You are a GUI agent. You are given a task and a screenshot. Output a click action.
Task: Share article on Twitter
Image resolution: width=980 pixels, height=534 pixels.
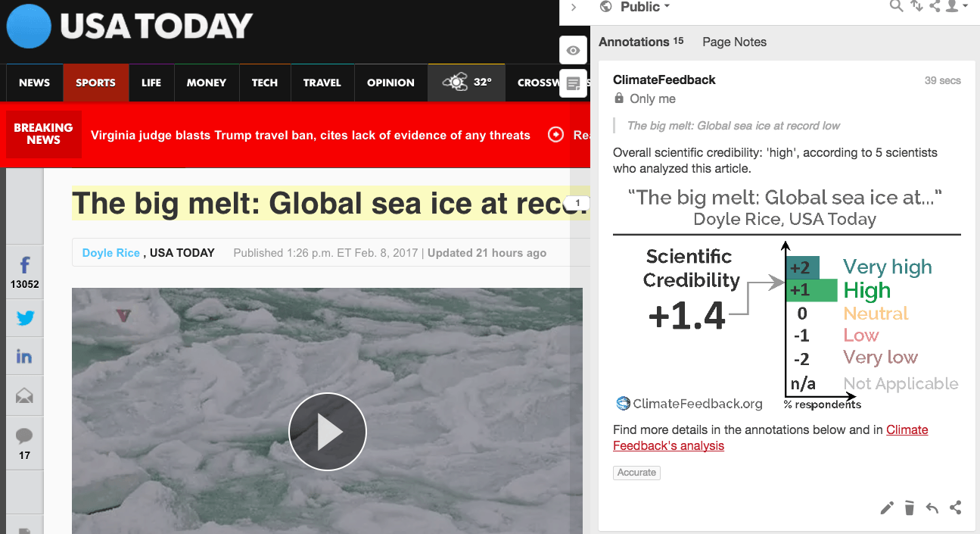click(25, 318)
